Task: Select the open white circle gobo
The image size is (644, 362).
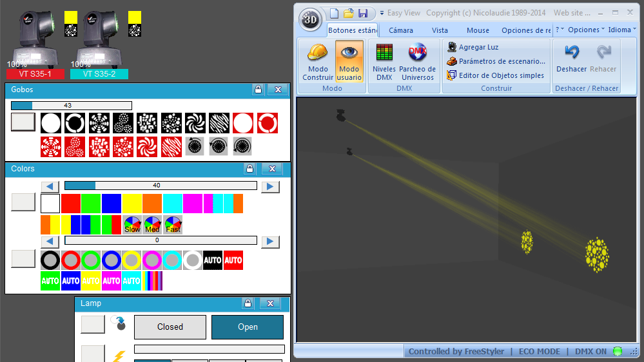Action: click(51, 123)
